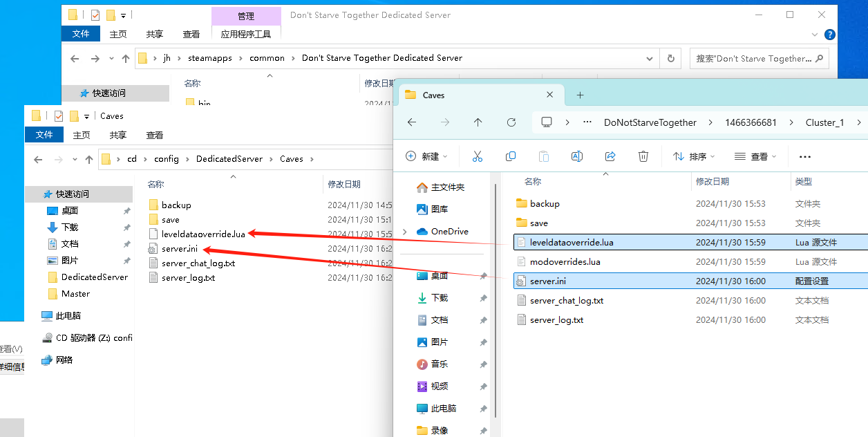The width and height of the screenshot is (868, 437).
Task: Click the pin icon beside 桌面 in left Caves window
Action: 126,211
